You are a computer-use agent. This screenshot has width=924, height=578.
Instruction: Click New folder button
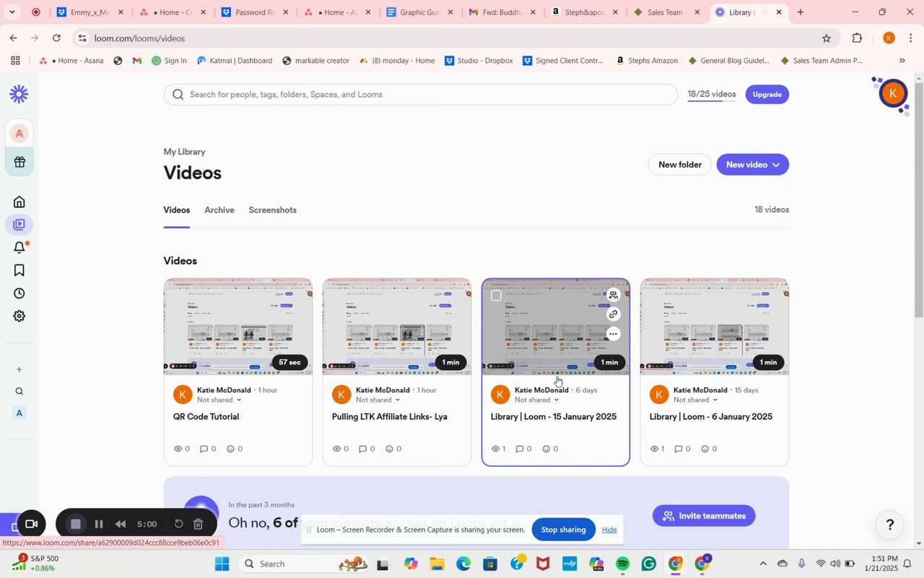680,165
